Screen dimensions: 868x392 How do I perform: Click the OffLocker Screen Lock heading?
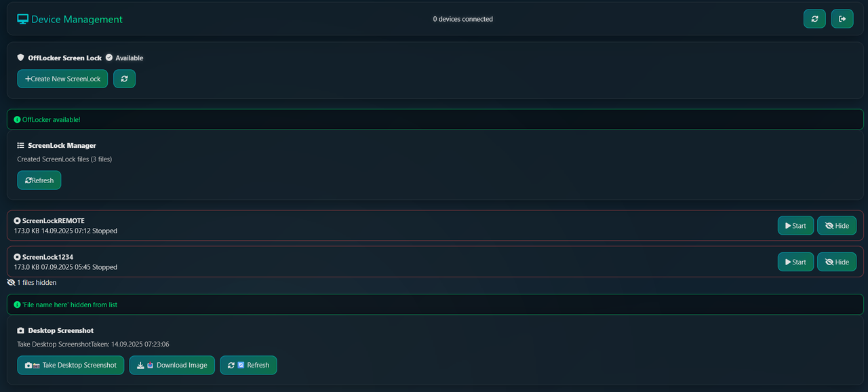coord(65,58)
